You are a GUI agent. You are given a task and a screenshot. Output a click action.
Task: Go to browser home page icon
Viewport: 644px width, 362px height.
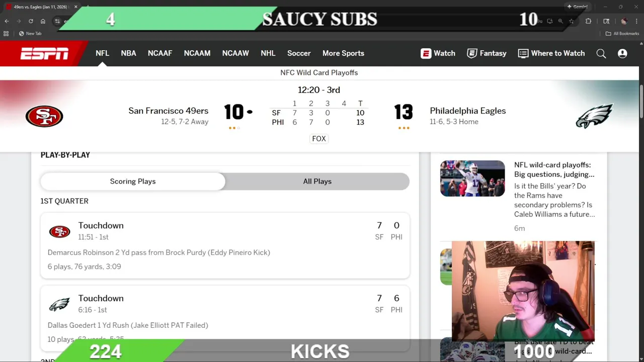click(x=43, y=21)
